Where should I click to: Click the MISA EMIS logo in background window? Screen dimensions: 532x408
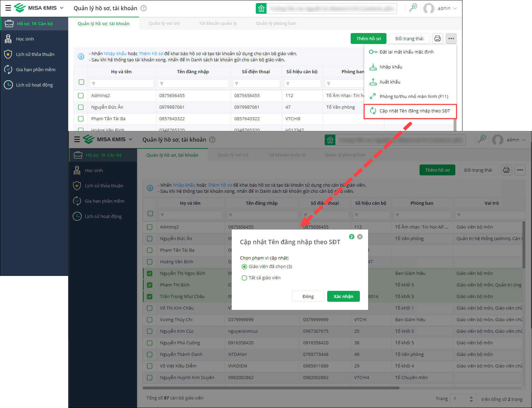(35, 8)
